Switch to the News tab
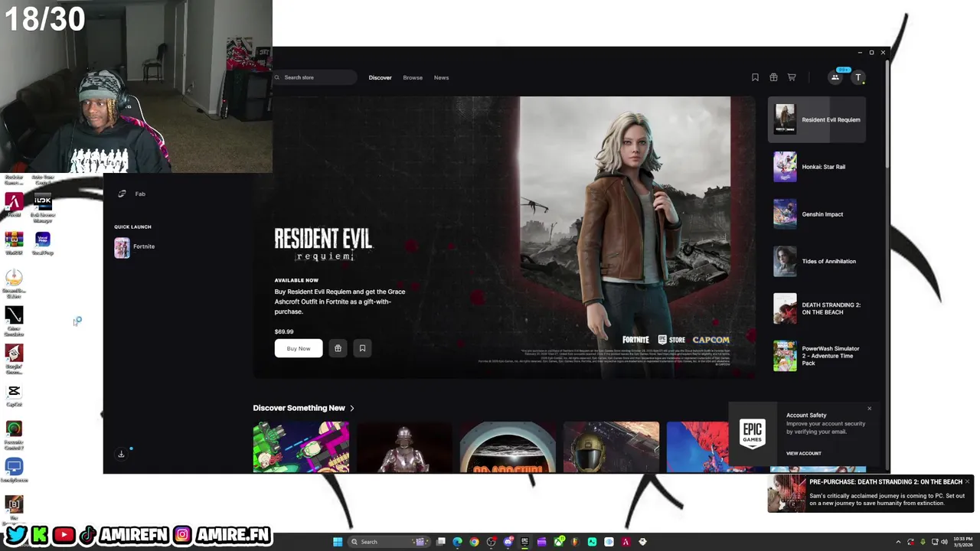The image size is (980, 551). [x=441, y=77]
